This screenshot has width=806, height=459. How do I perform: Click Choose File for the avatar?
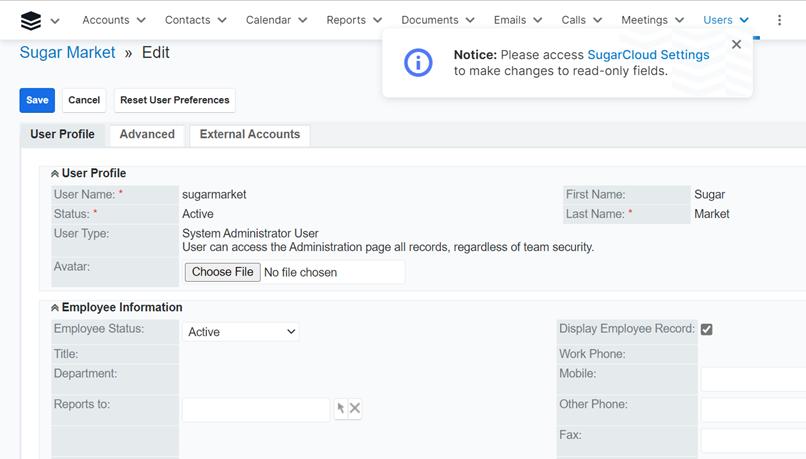(x=223, y=272)
